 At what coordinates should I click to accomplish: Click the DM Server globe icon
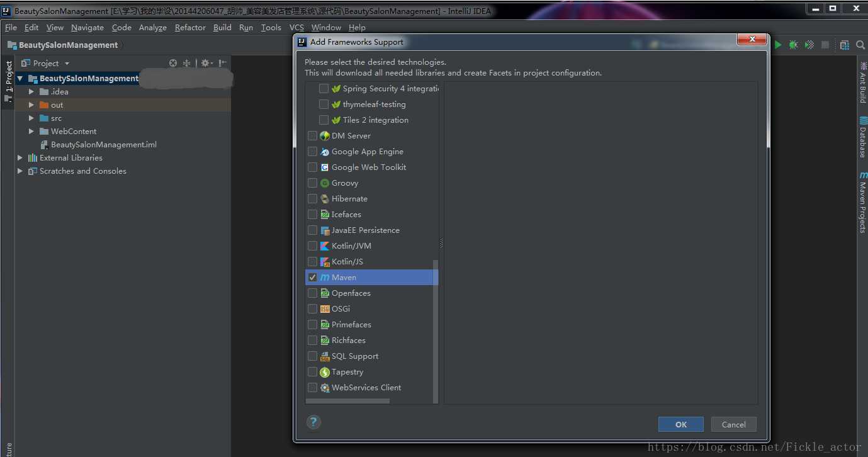coord(325,135)
